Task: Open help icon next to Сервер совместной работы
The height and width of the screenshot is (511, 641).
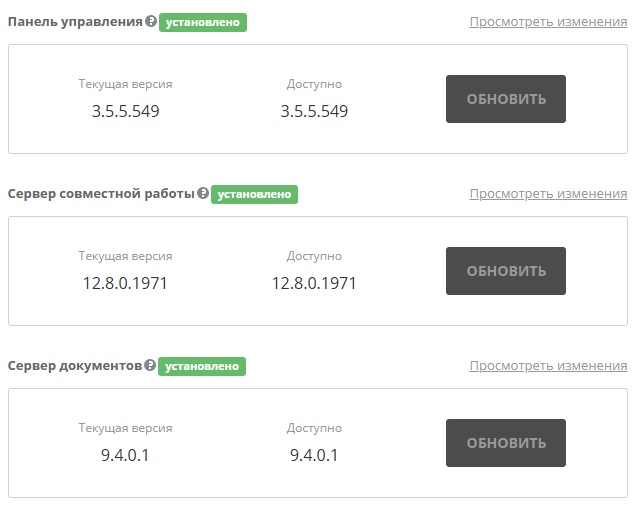Action: [203, 193]
